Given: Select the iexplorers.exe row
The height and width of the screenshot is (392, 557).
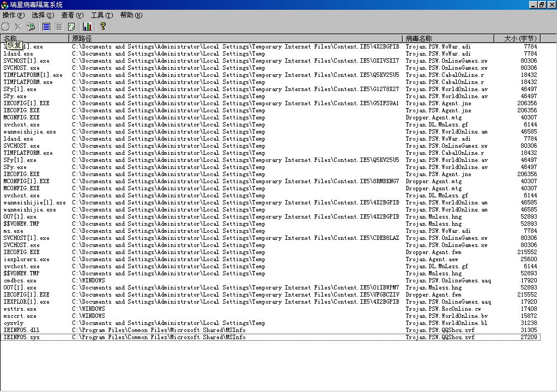Looking at the screenshot, I should click(x=270, y=259).
